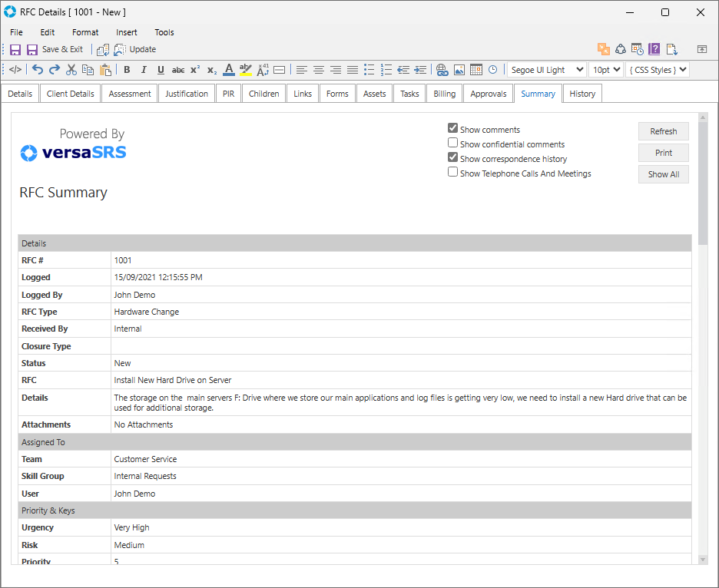Open the Format menu
719x588 pixels.
pos(85,32)
